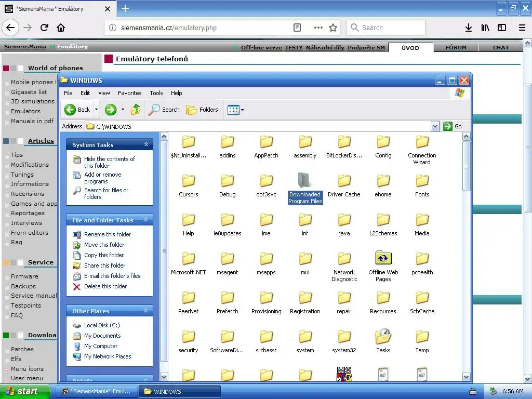Image resolution: width=532 pixels, height=399 pixels.
Task: Open Local Disk (C:) link
Action: (102, 325)
